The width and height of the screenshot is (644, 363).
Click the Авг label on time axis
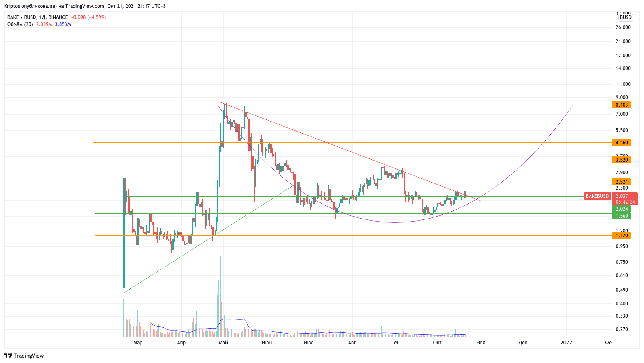coord(352,343)
